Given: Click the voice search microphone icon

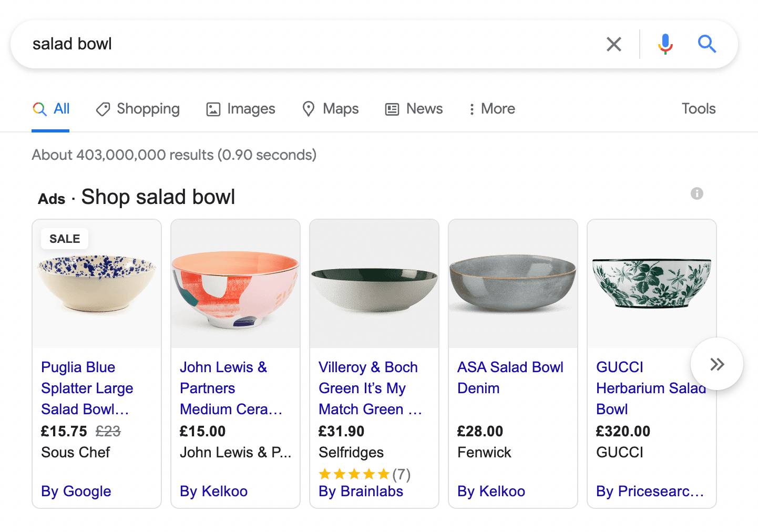Looking at the screenshot, I should (x=665, y=44).
